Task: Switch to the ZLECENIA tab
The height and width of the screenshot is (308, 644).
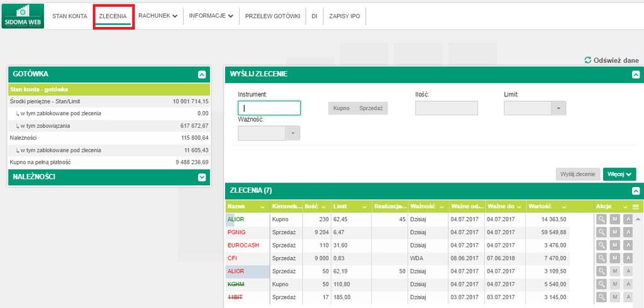Action: (113, 16)
